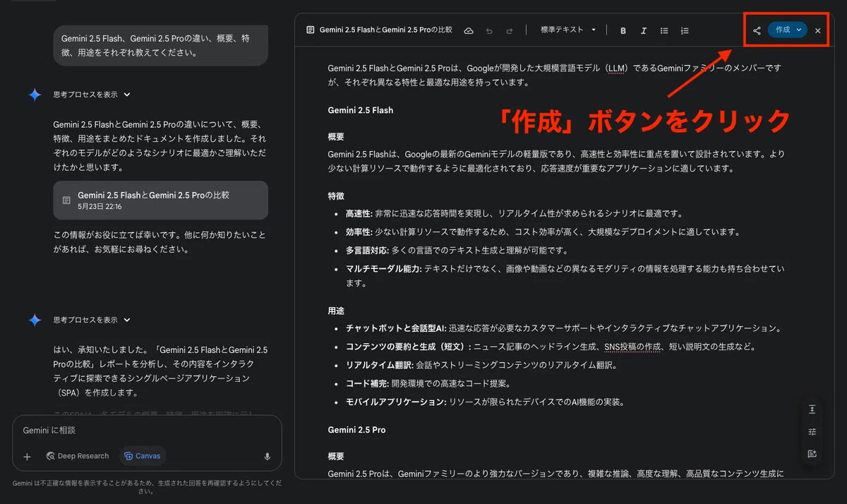The image size is (847, 504).
Task: Open the Gemini 2.5 Flash比較 document card in chat
Action: pyautogui.click(x=161, y=200)
